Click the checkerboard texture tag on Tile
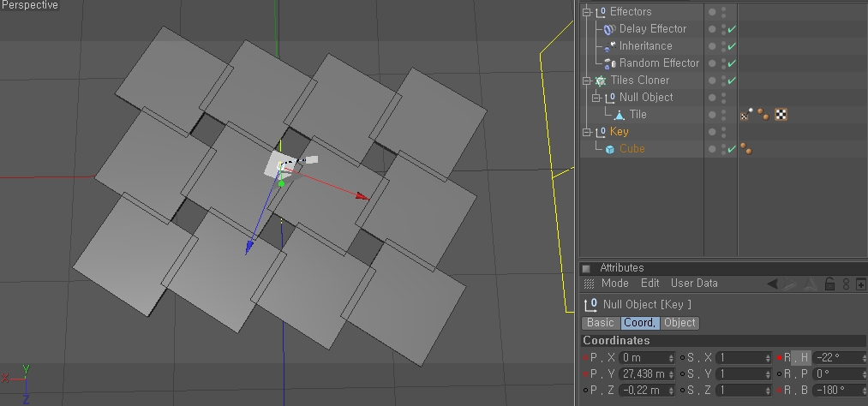This screenshot has width=868, height=406. tap(781, 114)
